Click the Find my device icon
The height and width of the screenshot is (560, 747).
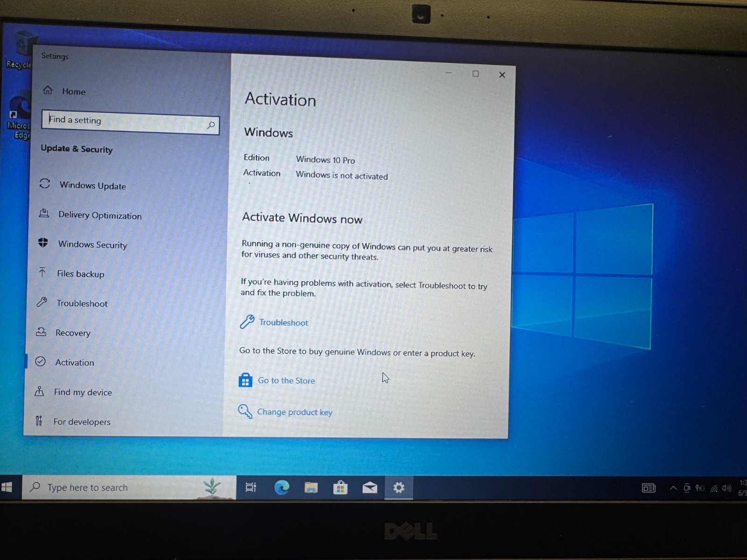[40, 391]
